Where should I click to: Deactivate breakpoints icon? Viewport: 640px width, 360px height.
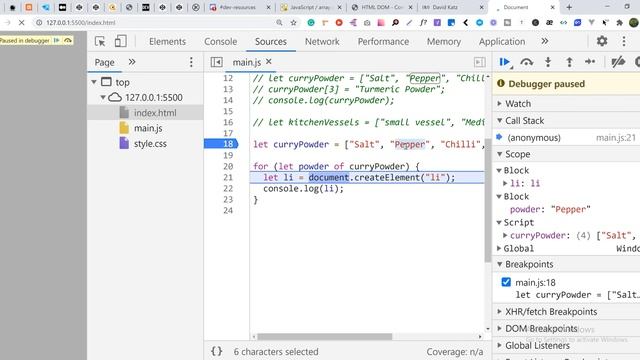[618, 62]
